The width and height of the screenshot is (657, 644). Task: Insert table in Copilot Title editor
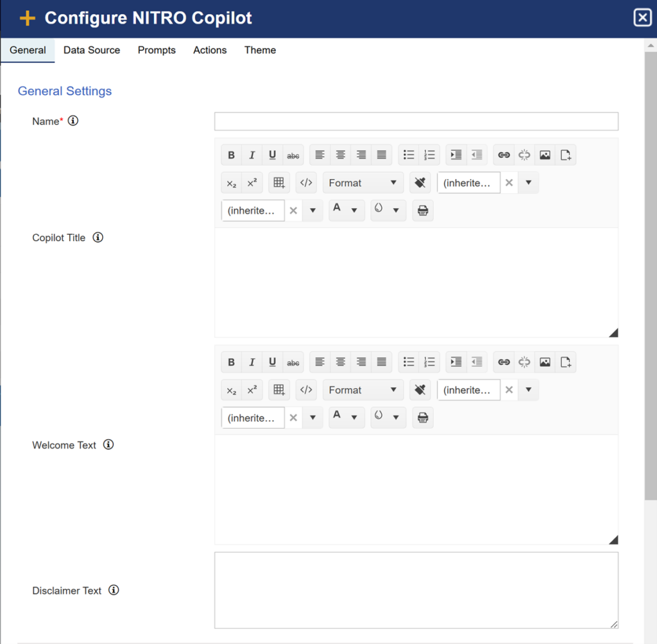[x=279, y=183]
